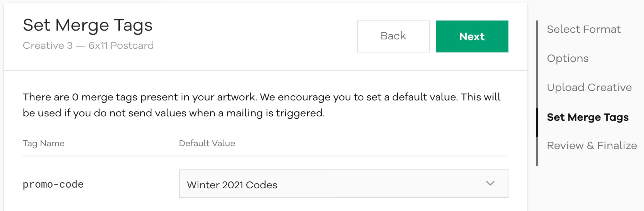
Task: Click the dark active step progress marker
Action: pyautogui.click(x=537, y=122)
